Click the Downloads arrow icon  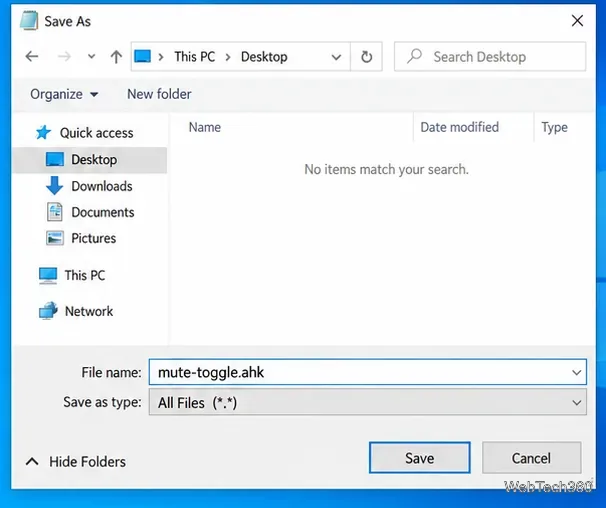(x=54, y=186)
